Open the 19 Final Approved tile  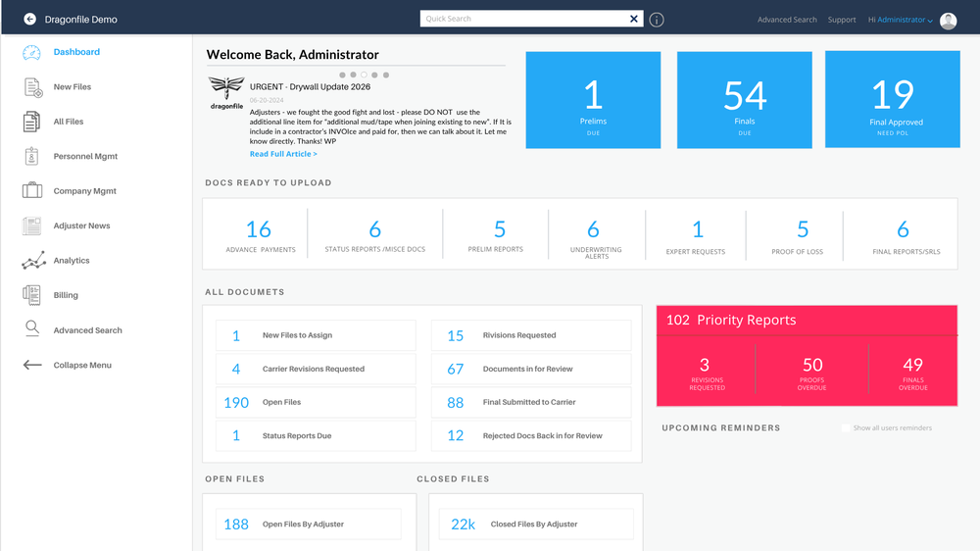[x=893, y=99]
